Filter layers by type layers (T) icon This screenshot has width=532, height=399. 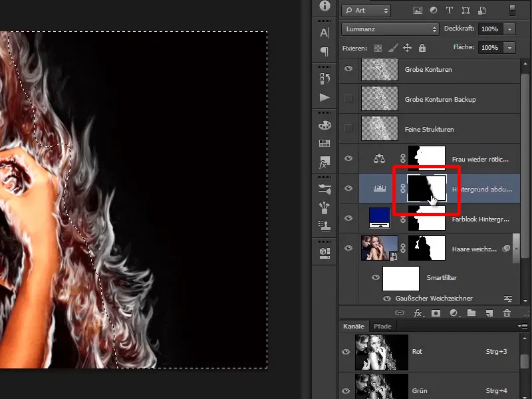pyautogui.click(x=450, y=11)
